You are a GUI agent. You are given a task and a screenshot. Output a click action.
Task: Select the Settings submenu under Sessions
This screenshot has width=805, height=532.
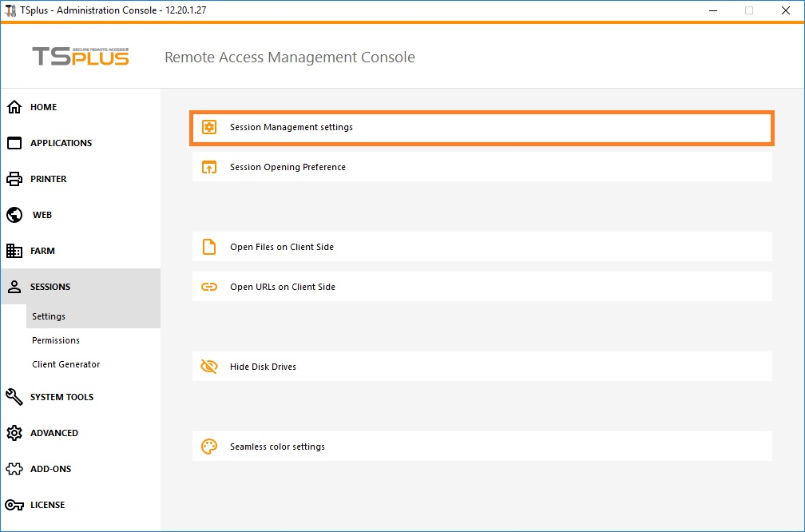[93, 316]
